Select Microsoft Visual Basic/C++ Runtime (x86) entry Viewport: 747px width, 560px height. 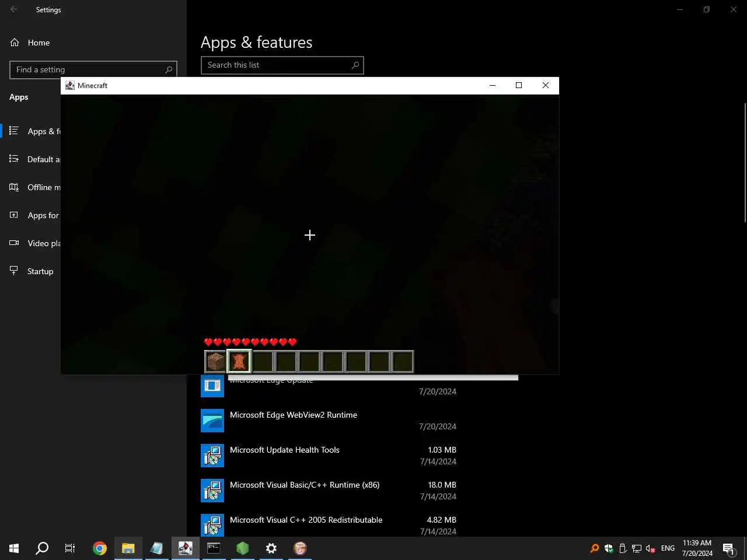329,491
